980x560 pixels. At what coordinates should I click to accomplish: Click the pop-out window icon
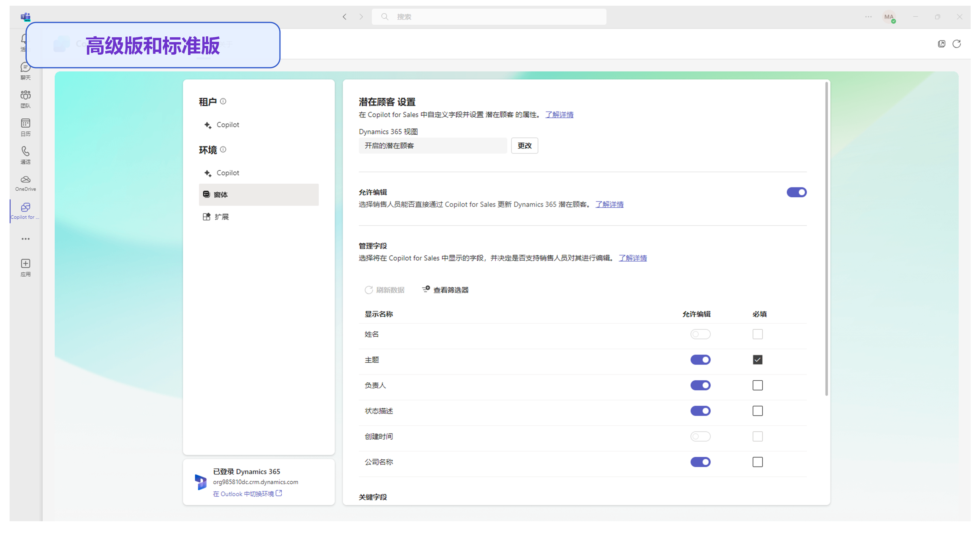pyautogui.click(x=941, y=44)
